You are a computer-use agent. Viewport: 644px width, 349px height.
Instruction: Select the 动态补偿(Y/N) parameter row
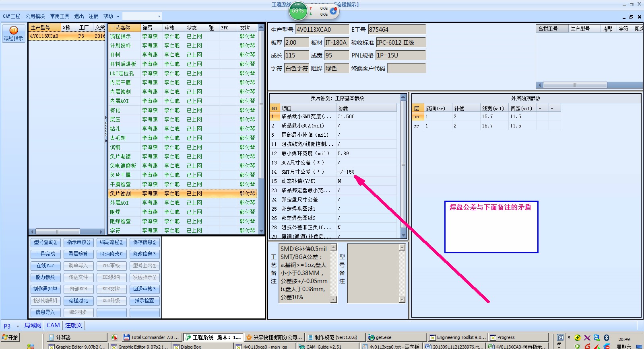coord(333,181)
